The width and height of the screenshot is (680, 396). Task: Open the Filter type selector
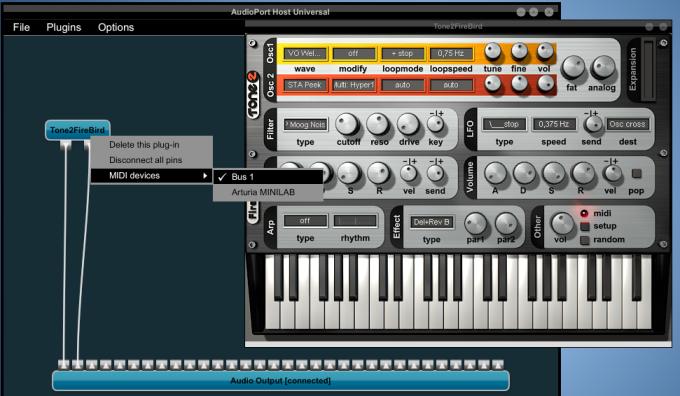306,124
